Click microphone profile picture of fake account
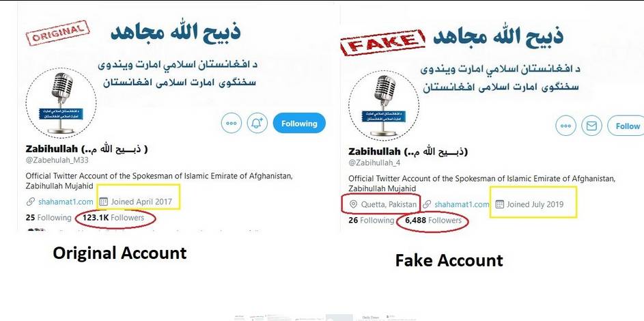The width and height of the screenshot is (644, 321). click(x=384, y=105)
